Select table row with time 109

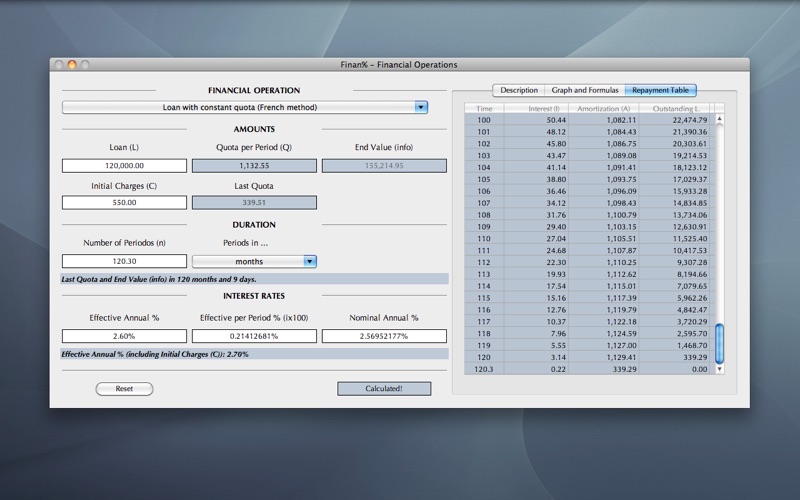click(589, 227)
